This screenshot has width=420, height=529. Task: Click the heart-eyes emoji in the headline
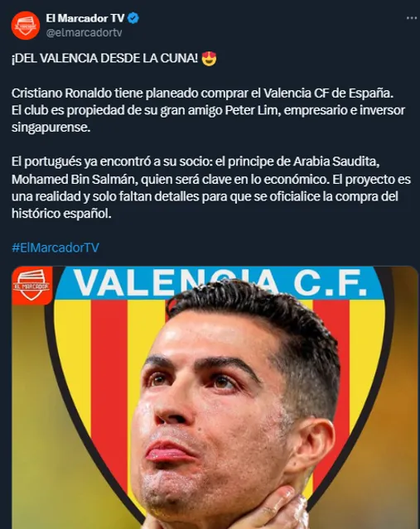(x=209, y=59)
